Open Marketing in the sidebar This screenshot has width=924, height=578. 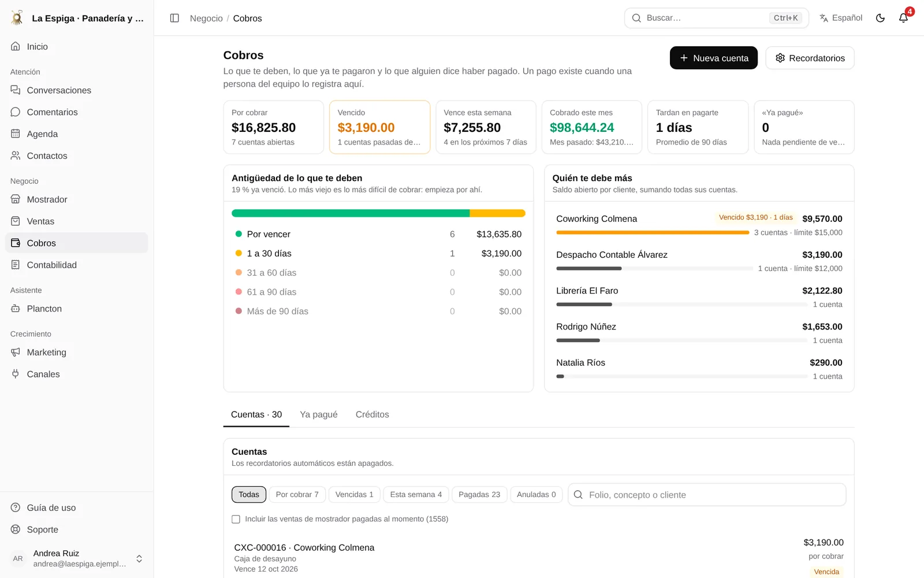(76, 353)
